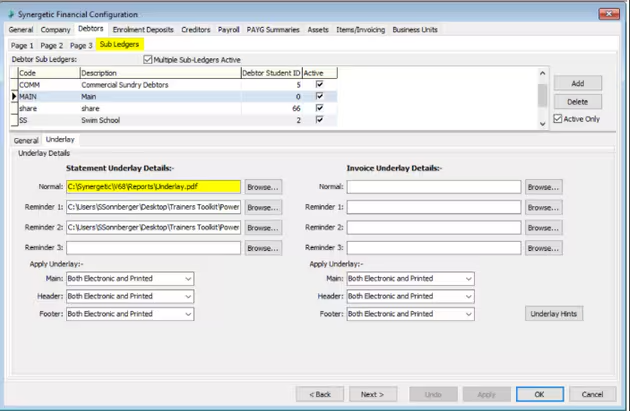The width and height of the screenshot is (630, 411).
Task: Add a new debtor sub-ledger
Action: (577, 83)
